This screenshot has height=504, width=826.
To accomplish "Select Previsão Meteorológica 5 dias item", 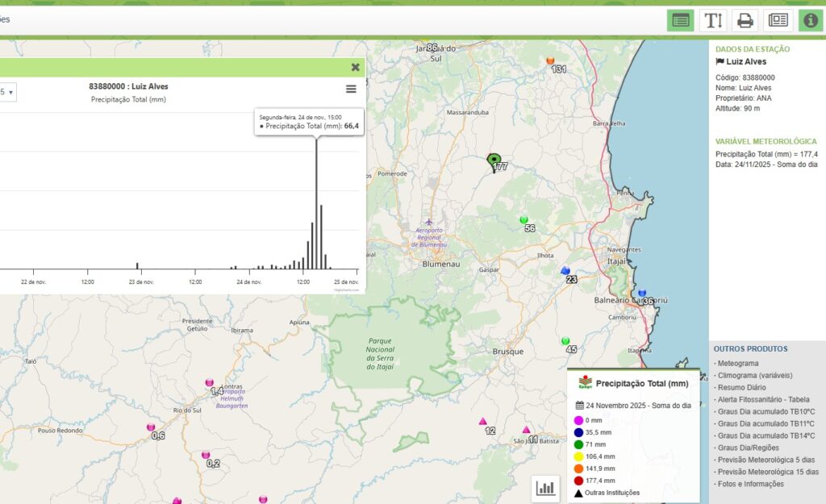I will tap(767, 460).
